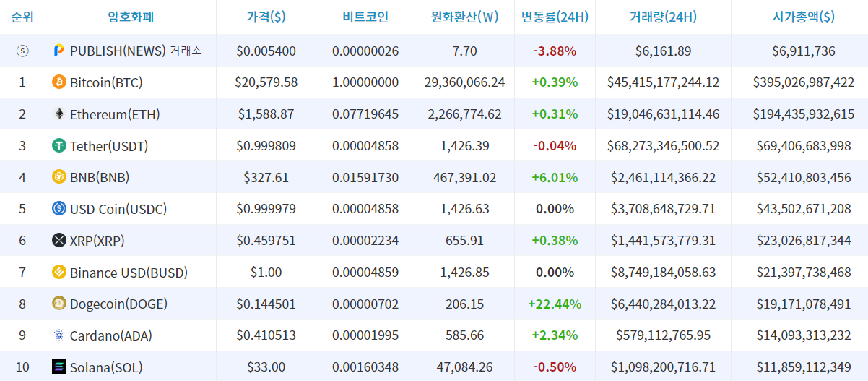Sort by the 시가총액($) column header
The width and height of the screenshot is (868, 381).
coord(803,17)
